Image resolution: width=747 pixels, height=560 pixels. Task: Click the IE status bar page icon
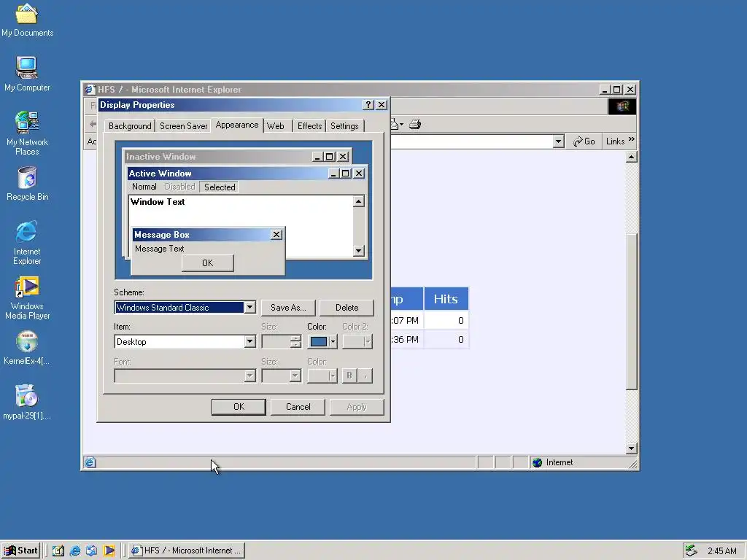(x=90, y=462)
